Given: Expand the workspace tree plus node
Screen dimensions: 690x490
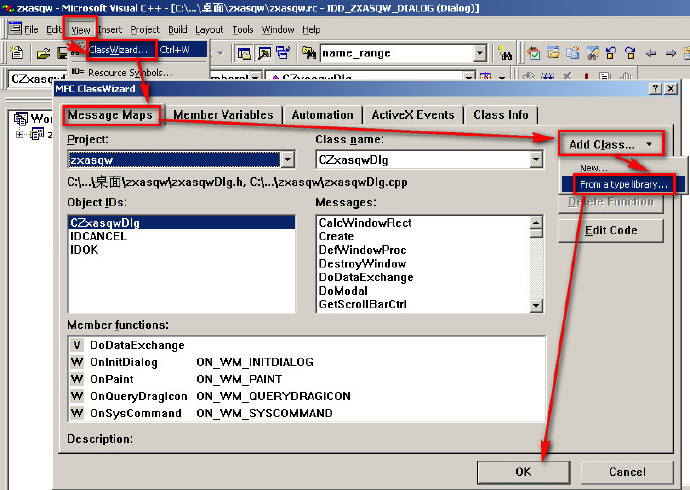Looking at the screenshot, I should [x=19, y=135].
